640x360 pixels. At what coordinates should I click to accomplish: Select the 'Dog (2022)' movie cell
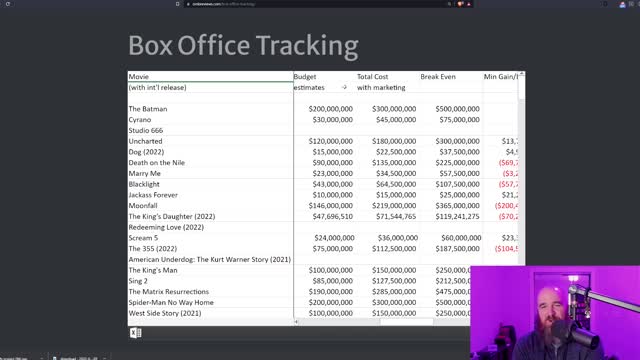[x=211, y=152]
